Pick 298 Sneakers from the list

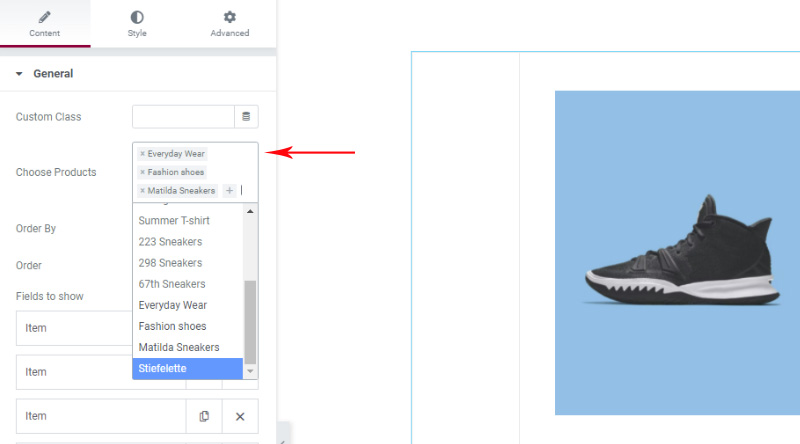(188, 263)
